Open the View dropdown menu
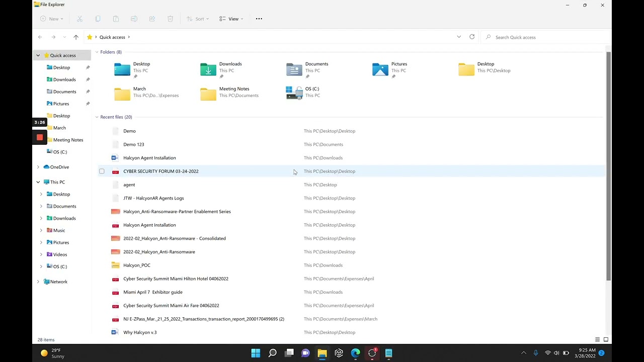The height and width of the screenshot is (362, 644). point(231,19)
